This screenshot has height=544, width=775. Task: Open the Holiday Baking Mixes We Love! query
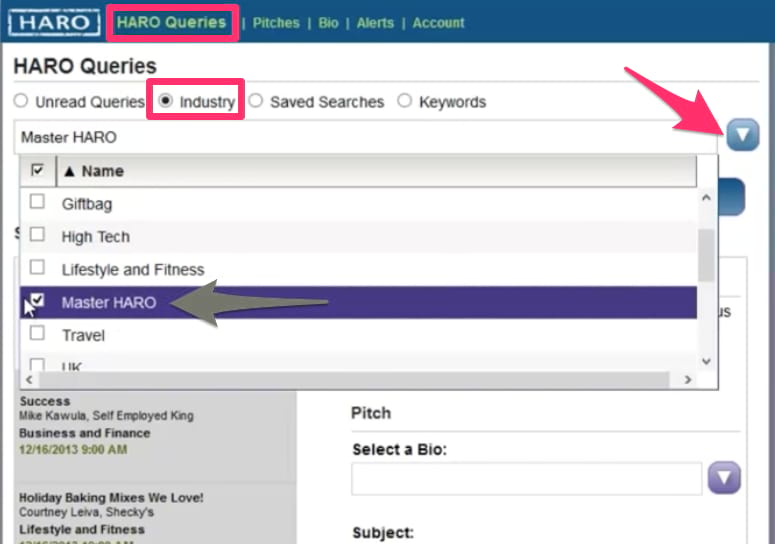111,498
